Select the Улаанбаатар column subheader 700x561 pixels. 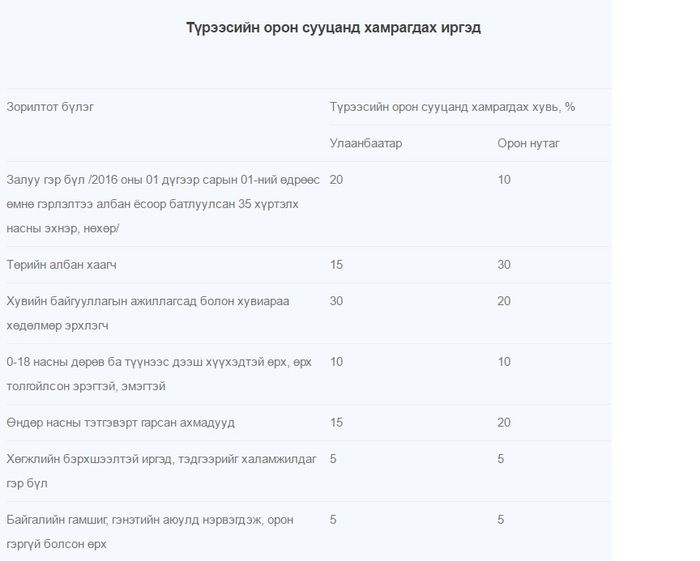pyautogui.click(x=366, y=143)
